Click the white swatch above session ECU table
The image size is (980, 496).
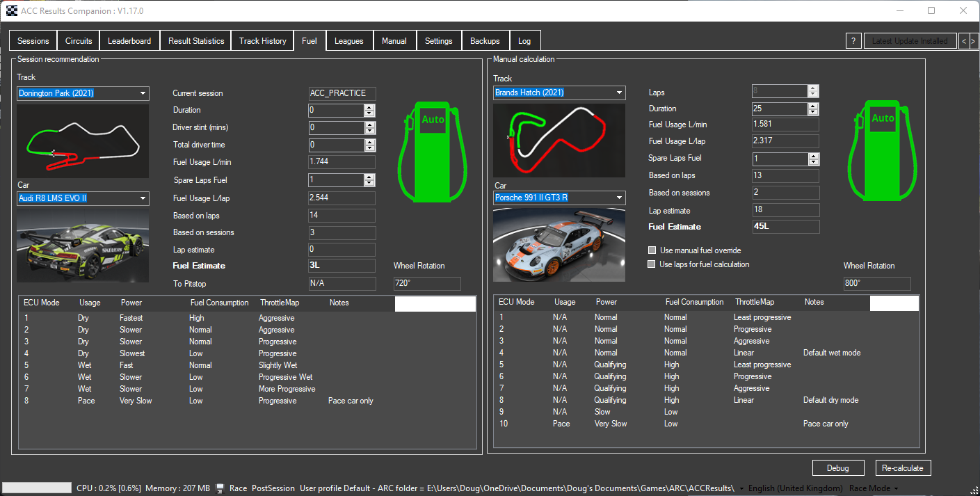click(435, 304)
